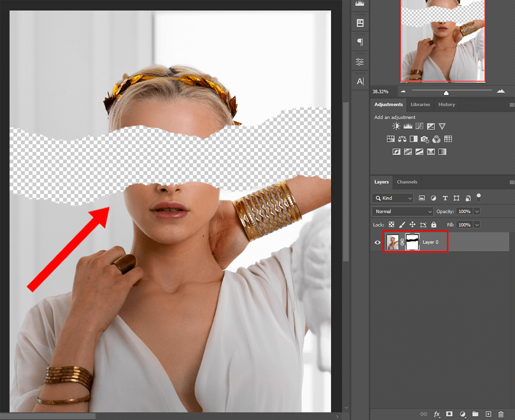Add a Brightness/Contrast adjustment

pos(396,126)
